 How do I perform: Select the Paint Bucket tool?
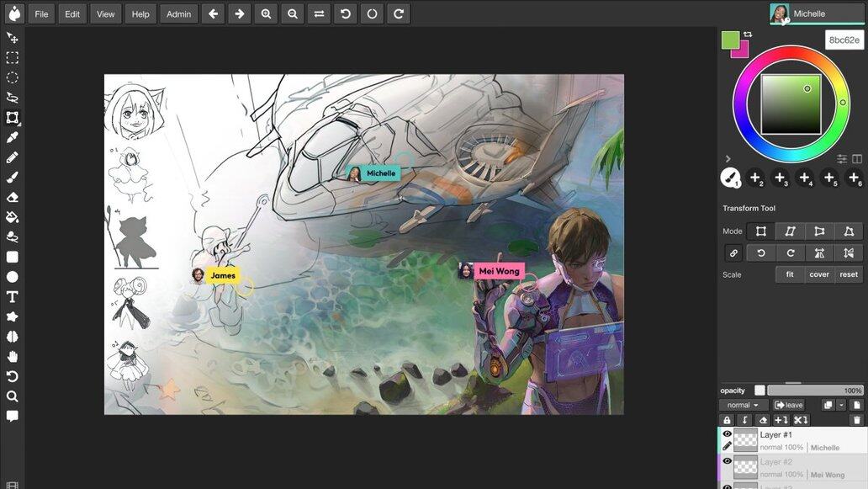(x=12, y=217)
